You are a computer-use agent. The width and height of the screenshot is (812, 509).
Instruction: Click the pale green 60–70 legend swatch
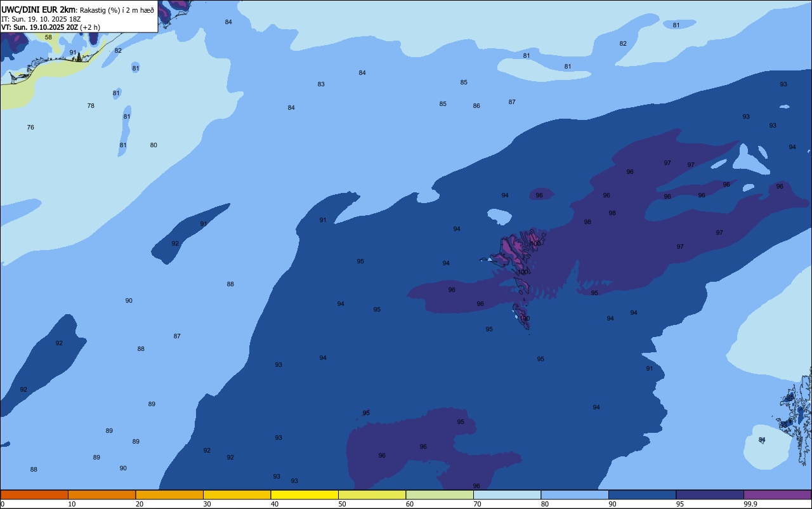[440, 494]
